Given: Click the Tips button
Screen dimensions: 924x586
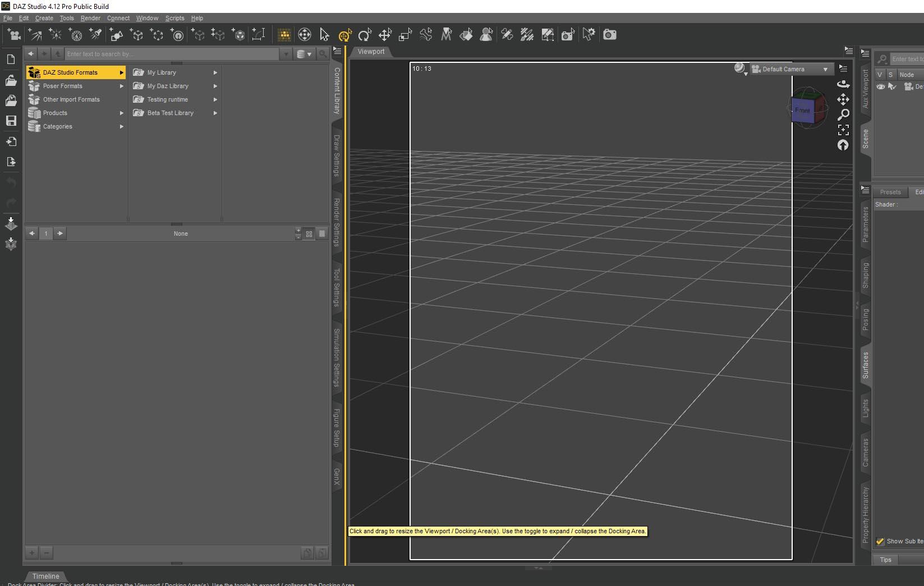Looking at the screenshot, I should pyautogui.click(x=885, y=560).
